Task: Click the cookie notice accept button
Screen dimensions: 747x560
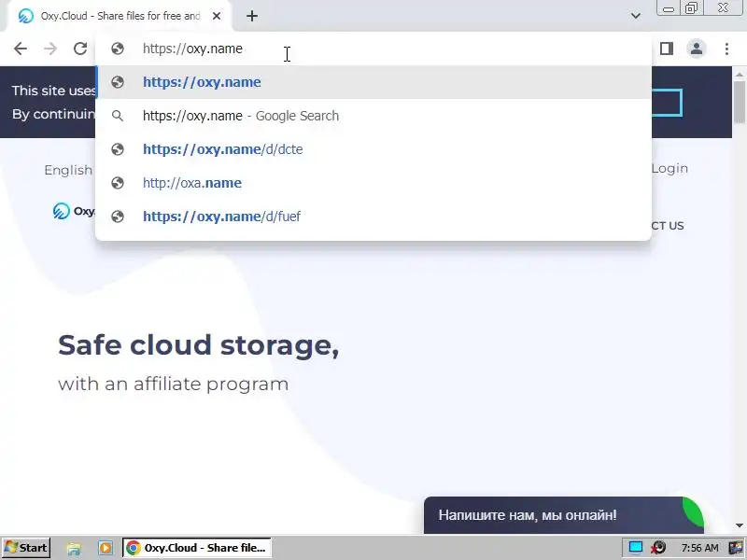Action: click(x=667, y=103)
